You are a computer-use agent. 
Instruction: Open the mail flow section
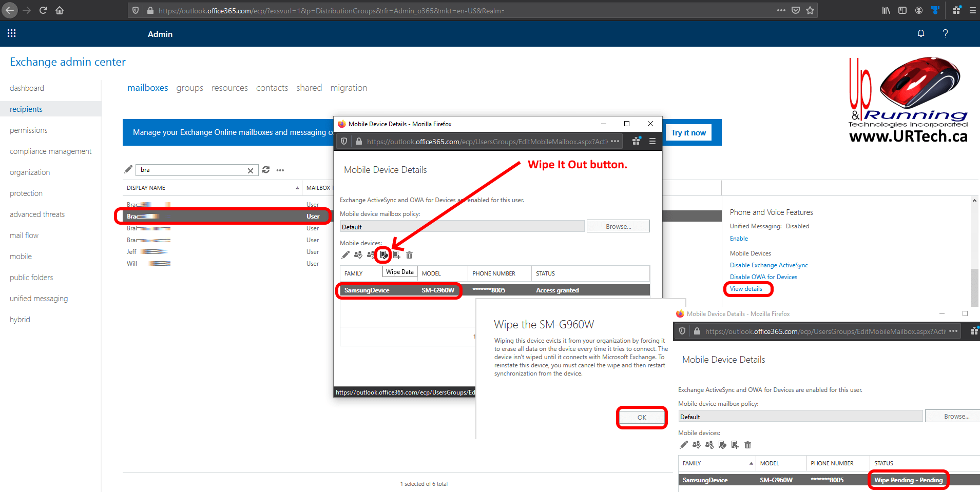[24, 235]
